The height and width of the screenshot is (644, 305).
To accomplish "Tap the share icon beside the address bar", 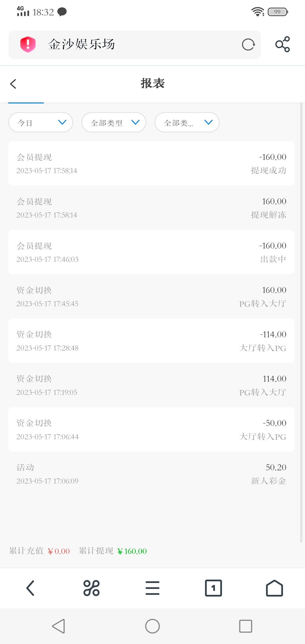I will (x=282, y=44).
